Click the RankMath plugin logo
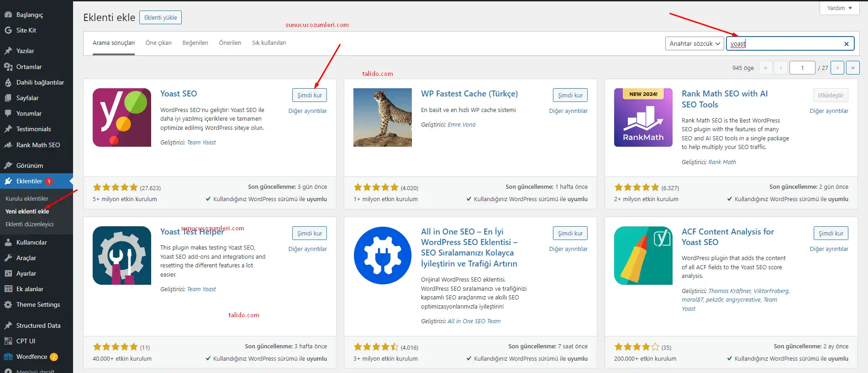 tap(643, 117)
